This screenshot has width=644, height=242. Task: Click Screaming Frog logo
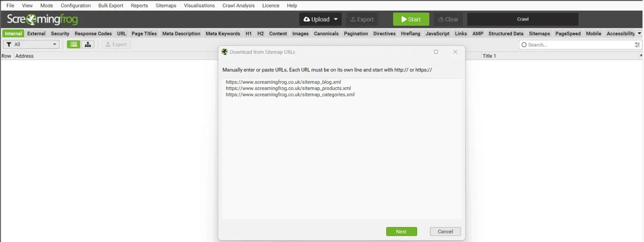pyautogui.click(x=42, y=19)
